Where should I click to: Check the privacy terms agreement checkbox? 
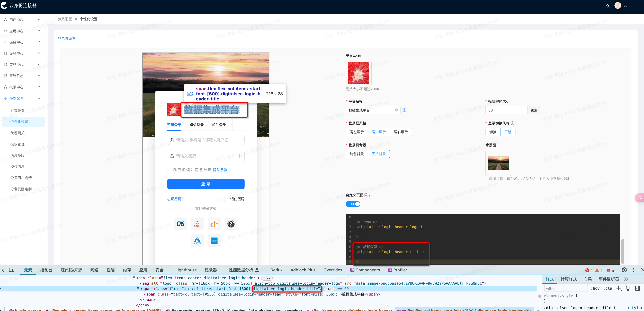click(169, 170)
